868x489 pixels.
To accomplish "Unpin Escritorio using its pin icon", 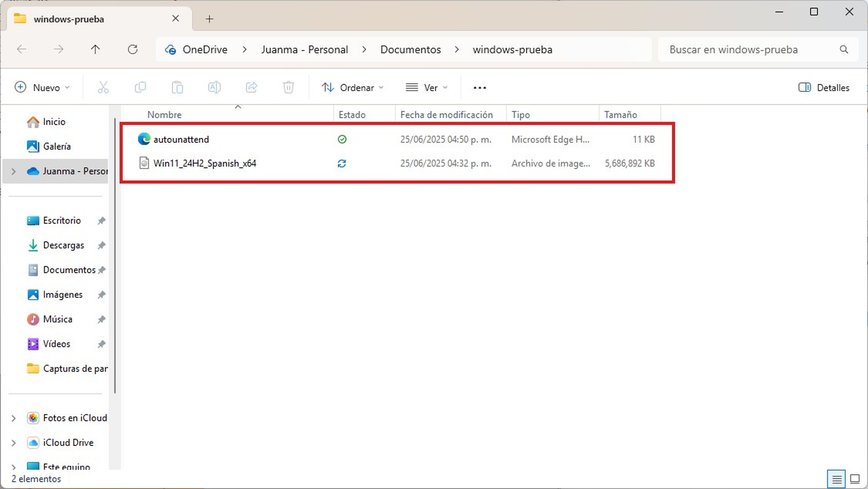I will 101,221.
